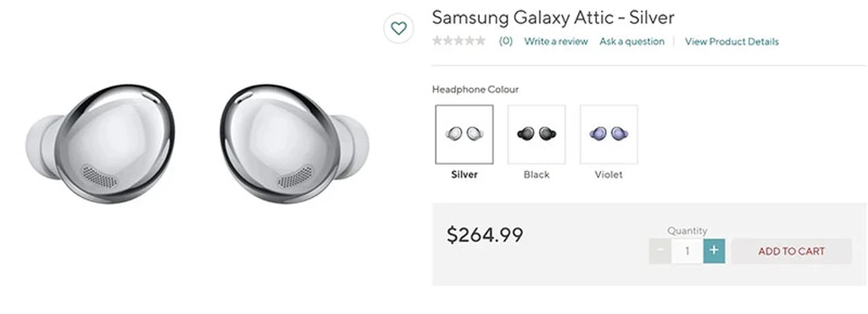Open the Write a review link
Viewport: 868px width, 314px height.
(556, 41)
